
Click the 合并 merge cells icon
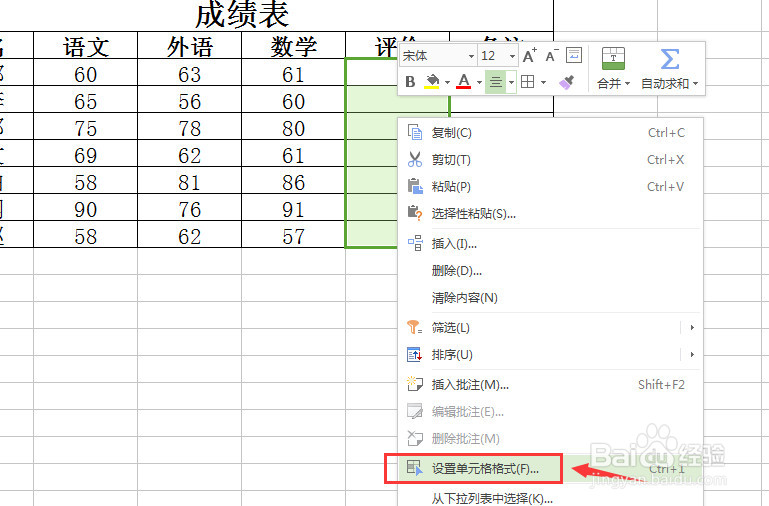click(x=613, y=59)
